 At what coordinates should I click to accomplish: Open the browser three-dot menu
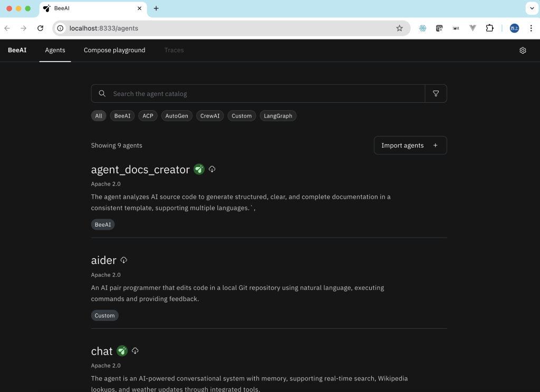[x=531, y=28]
